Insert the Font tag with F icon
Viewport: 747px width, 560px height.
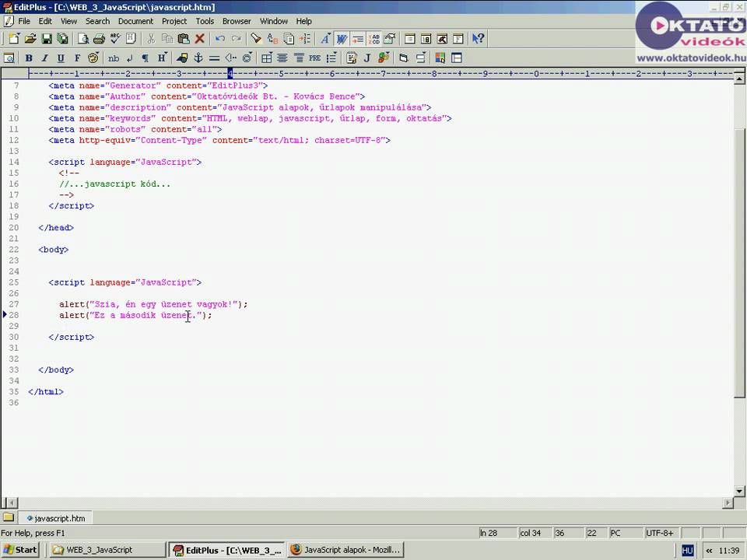(x=77, y=58)
